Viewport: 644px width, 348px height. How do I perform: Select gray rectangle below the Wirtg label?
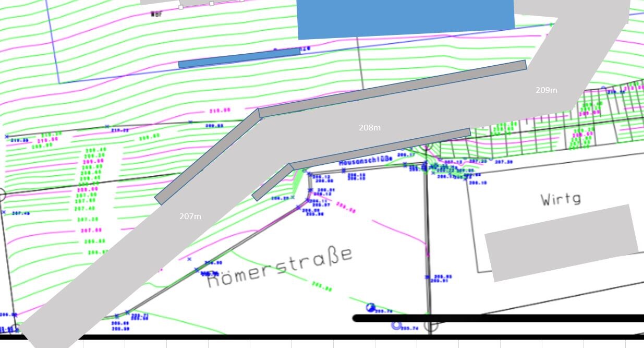561,243
